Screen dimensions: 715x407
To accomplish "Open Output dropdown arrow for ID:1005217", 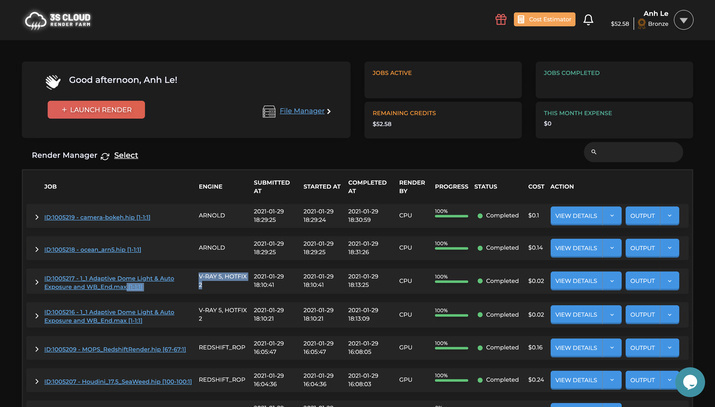I will [x=669, y=281].
